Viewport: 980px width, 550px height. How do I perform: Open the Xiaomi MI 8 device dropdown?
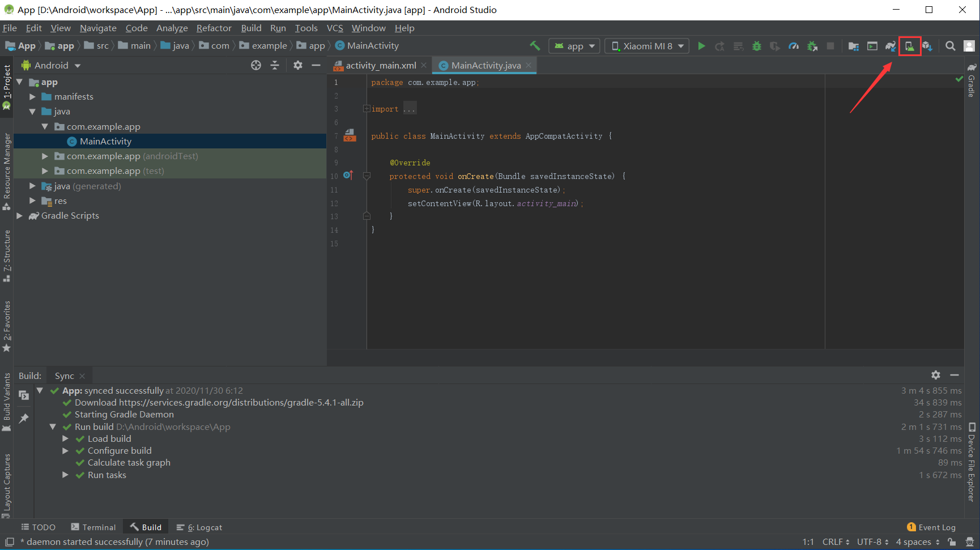pos(647,46)
